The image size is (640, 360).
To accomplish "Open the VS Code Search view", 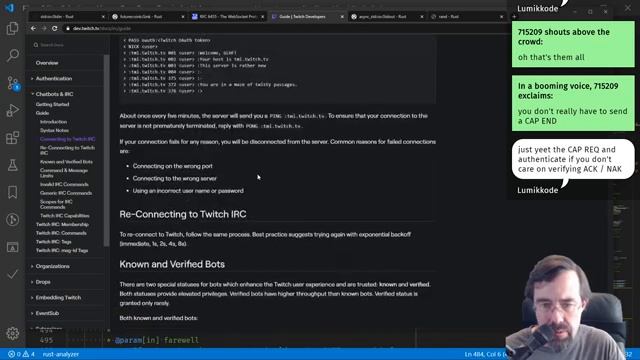I will tap(12, 55).
